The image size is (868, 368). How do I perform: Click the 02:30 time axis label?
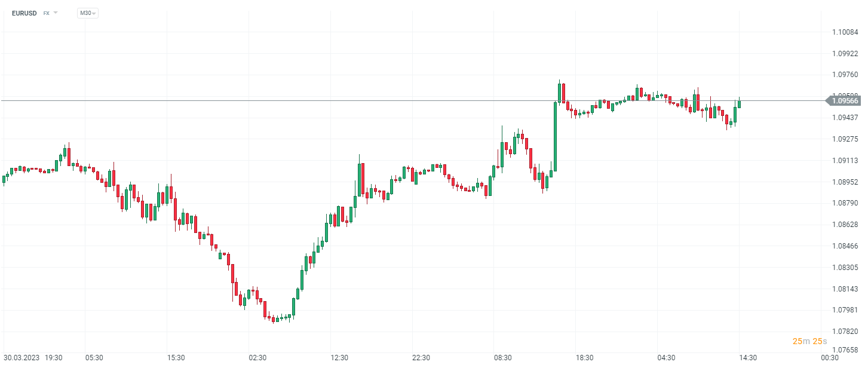257,358
